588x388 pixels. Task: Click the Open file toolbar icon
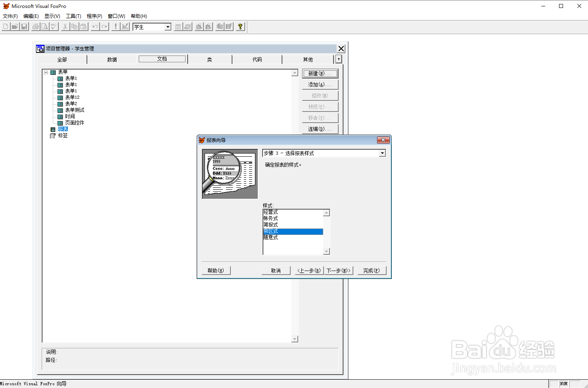pos(15,27)
